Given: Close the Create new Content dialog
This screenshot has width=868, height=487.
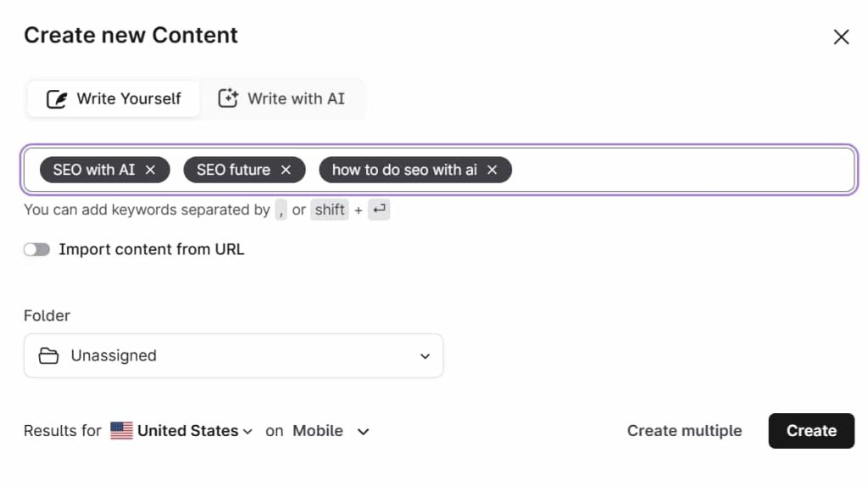Looking at the screenshot, I should (x=841, y=36).
